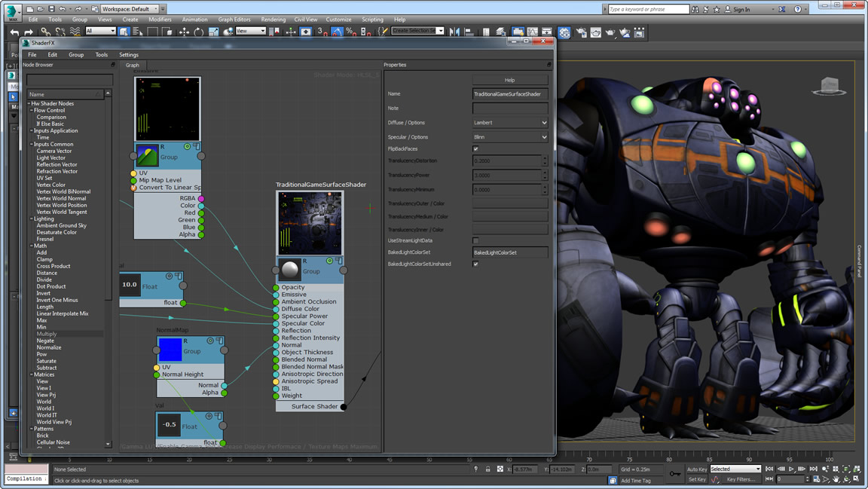Enable the UseStreamLightData checkbox

475,240
